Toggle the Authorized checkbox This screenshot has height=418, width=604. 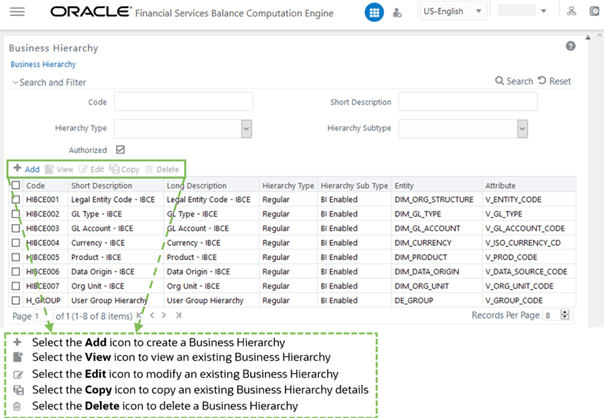click(120, 149)
